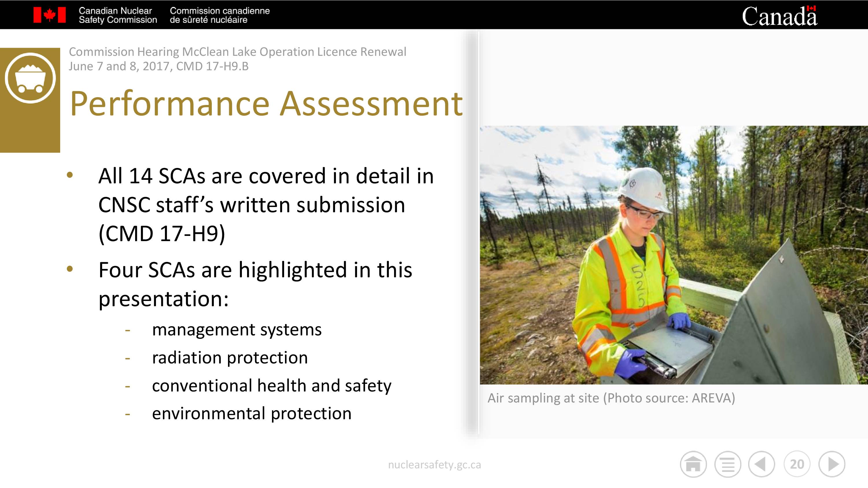Select the 'Performance Assessment' title
This screenshot has height=488, width=868.
tap(266, 104)
